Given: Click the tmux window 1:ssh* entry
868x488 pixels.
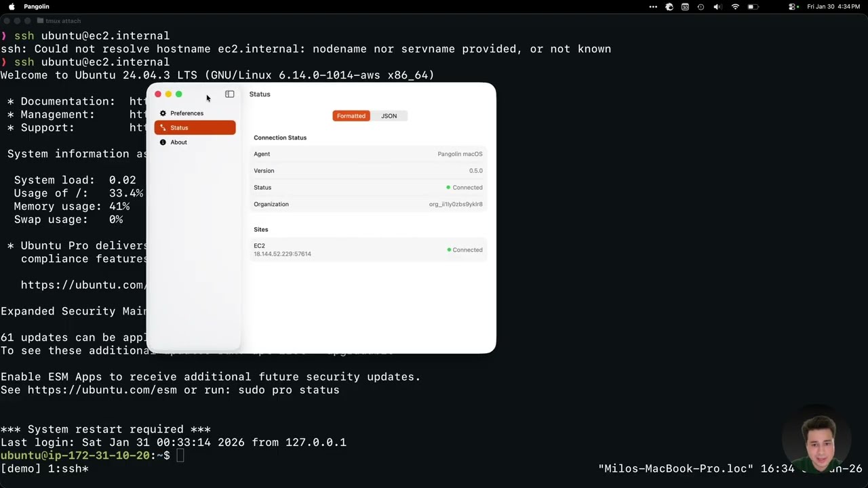Looking at the screenshot, I should (64, 469).
